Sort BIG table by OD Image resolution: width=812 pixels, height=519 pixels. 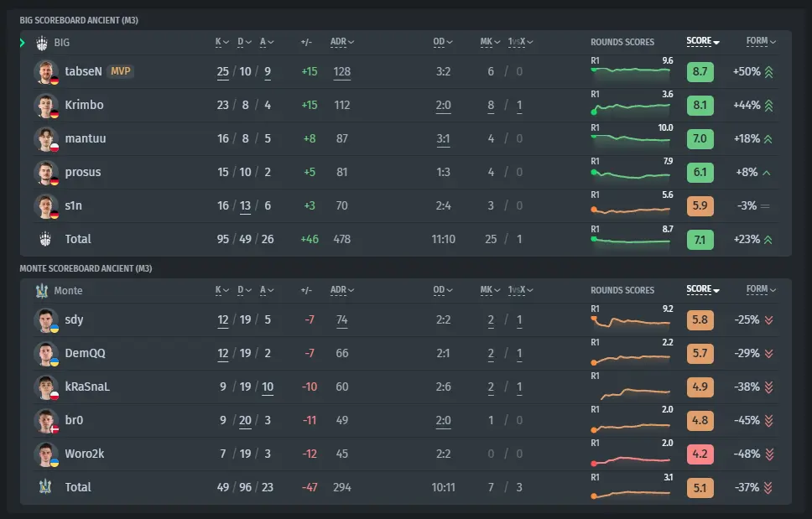point(443,42)
